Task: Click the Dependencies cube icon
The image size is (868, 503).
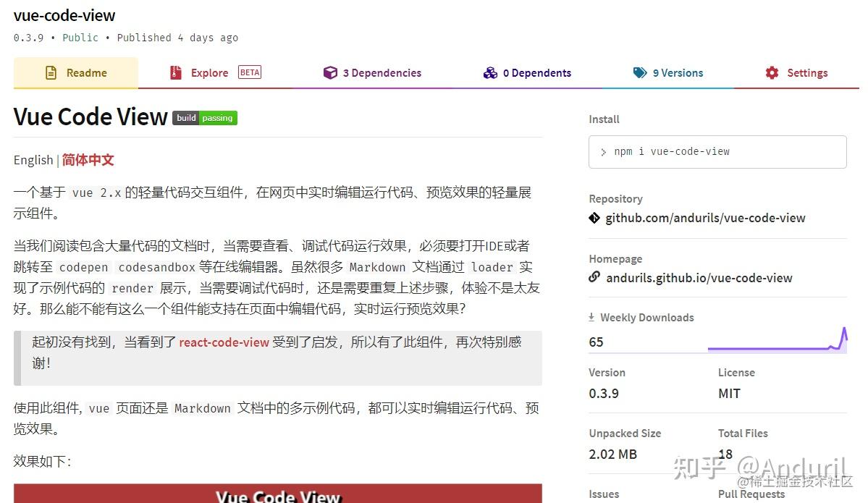Action: click(330, 72)
